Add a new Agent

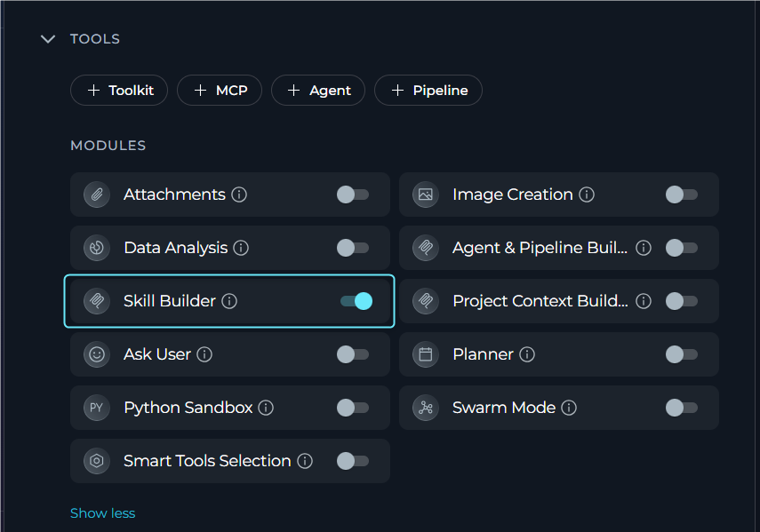tap(318, 90)
